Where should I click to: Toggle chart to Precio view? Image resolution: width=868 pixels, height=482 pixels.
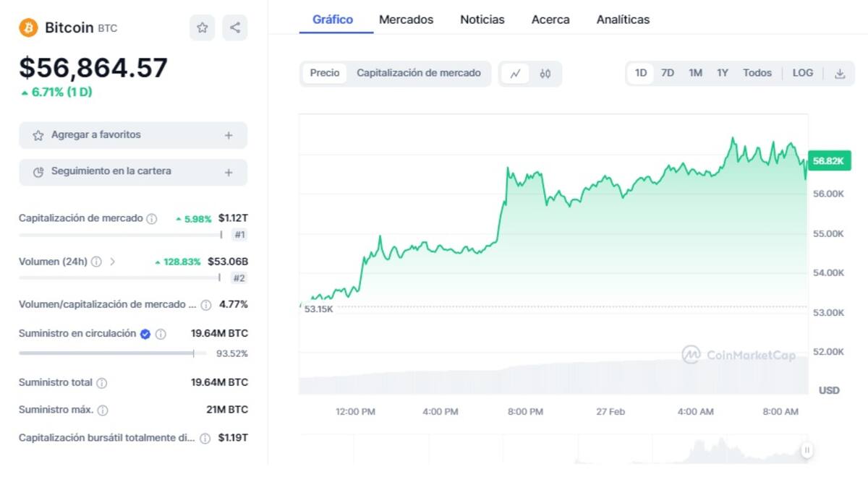[325, 73]
